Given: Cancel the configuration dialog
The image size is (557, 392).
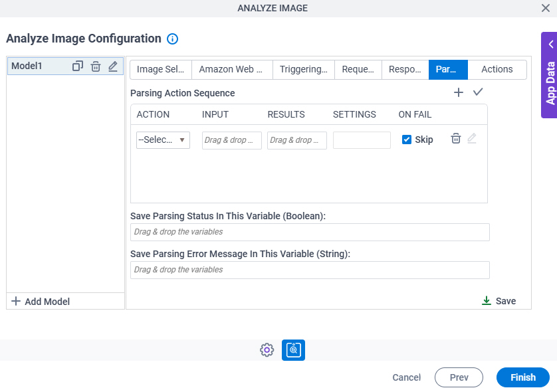Looking at the screenshot, I should [x=406, y=377].
